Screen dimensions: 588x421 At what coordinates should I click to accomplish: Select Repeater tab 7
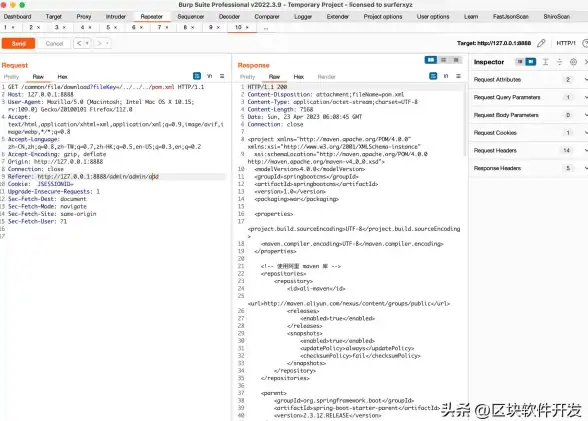[159, 27]
